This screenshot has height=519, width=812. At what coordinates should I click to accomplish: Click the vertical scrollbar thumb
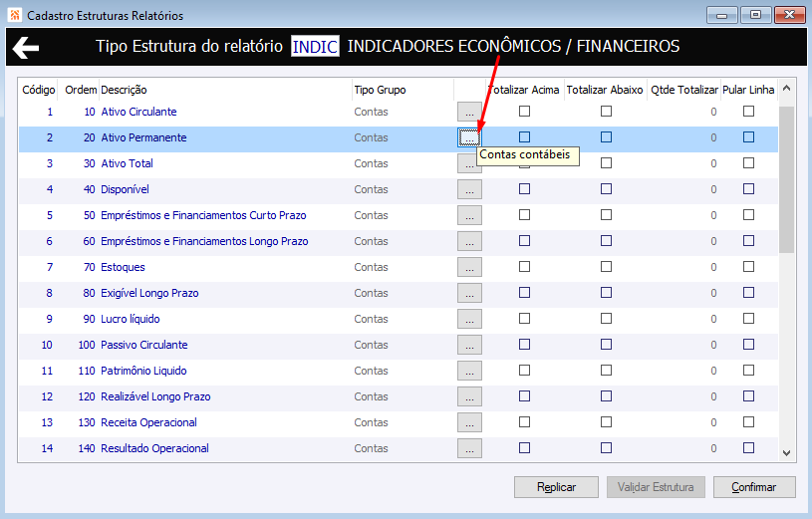tap(786, 179)
